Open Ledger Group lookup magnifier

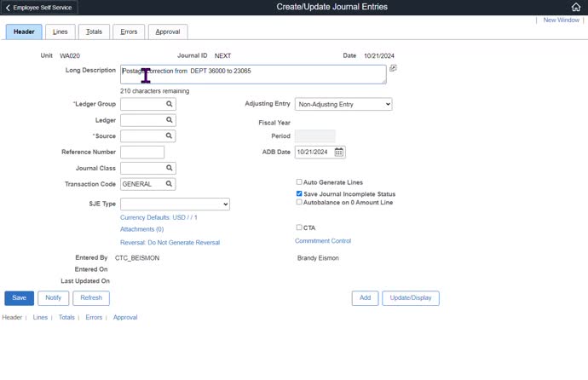pyautogui.click(x=170, y=104)
